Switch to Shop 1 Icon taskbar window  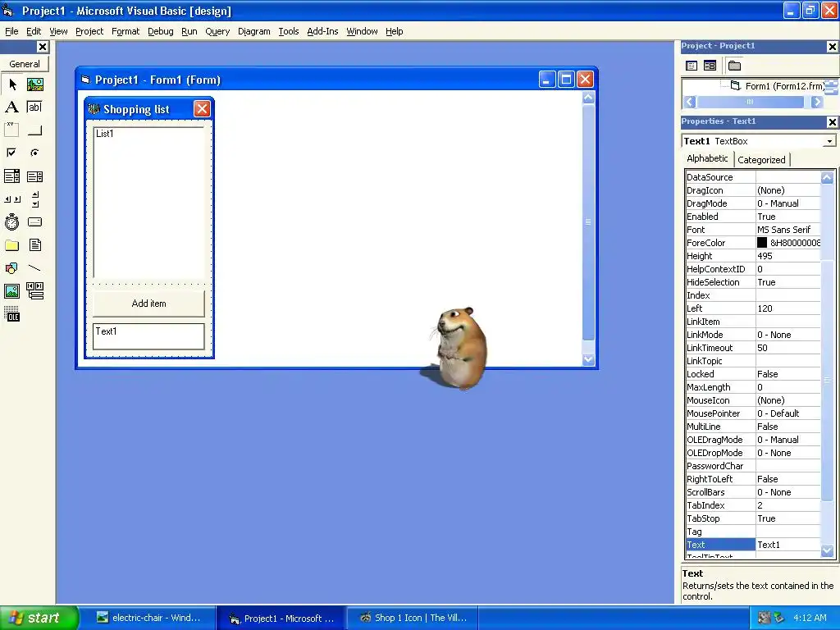click(413, 618)
